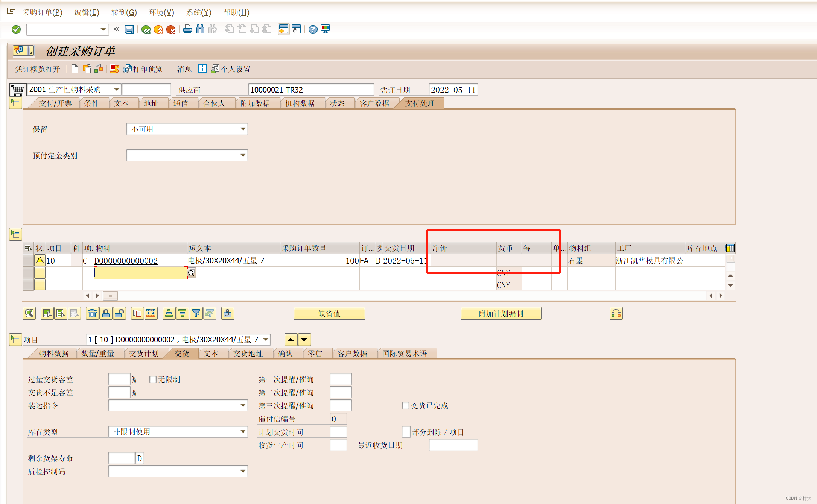Click the 附加计划编制 button

point(501,313)
